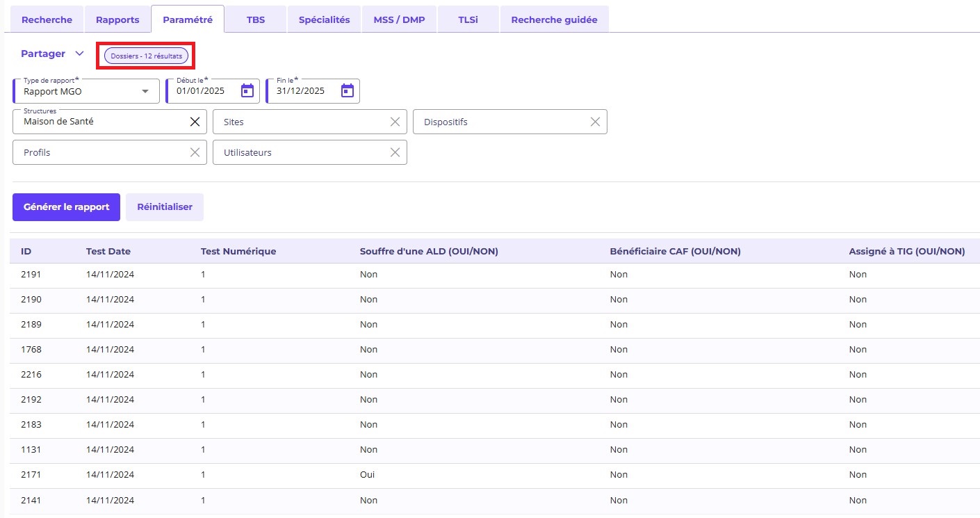This screenshot has height=518, width=980.
Task: Click into the Début le date field
Action: (202, 91)
